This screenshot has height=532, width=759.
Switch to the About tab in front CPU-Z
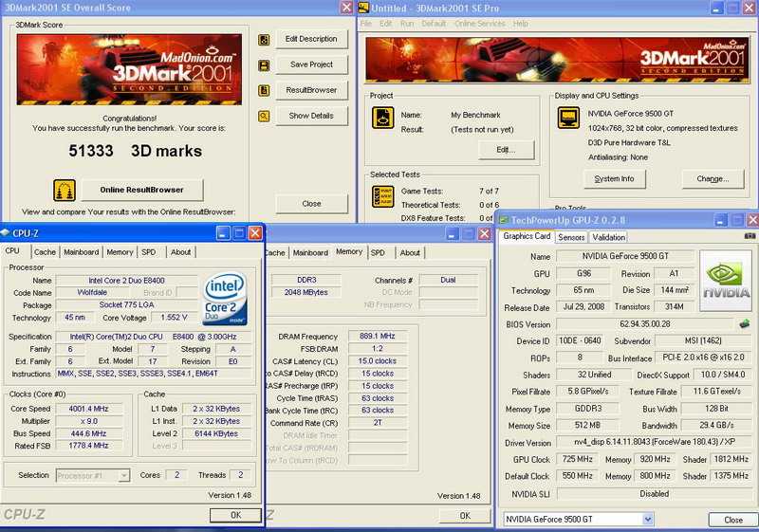180,252
